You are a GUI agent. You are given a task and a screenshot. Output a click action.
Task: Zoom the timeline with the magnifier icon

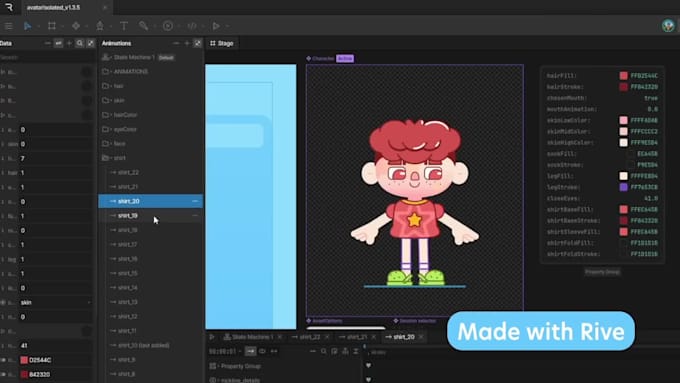(324, 351)
